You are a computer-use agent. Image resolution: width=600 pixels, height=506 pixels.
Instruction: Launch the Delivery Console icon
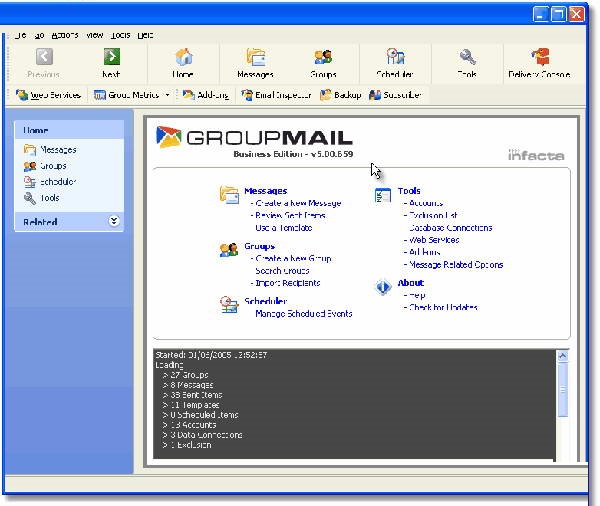coord(540,57)
